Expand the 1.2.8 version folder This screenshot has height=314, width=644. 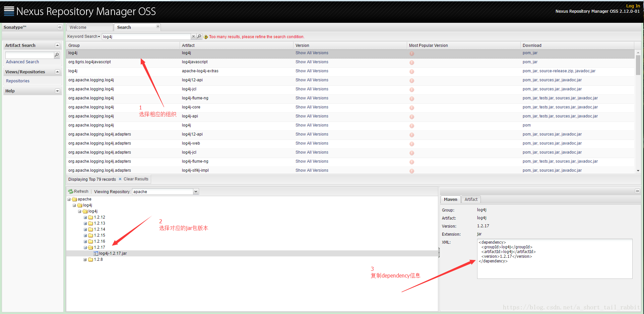85,260
